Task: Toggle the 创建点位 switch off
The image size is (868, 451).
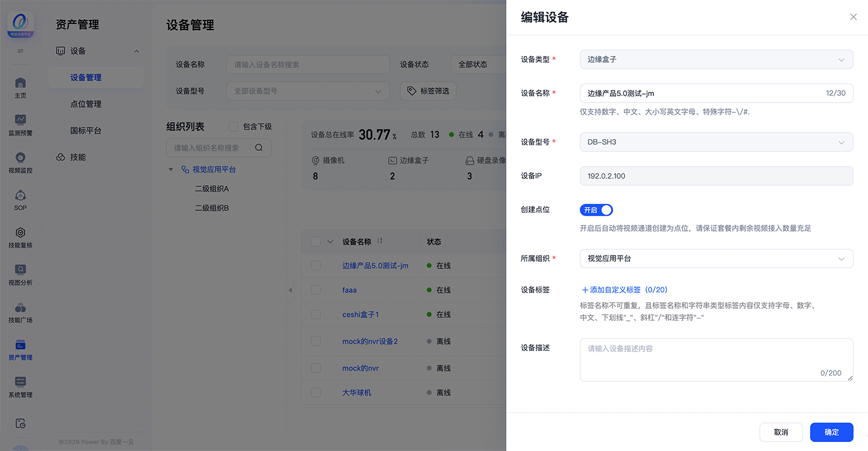Action: tap(596, 210)
